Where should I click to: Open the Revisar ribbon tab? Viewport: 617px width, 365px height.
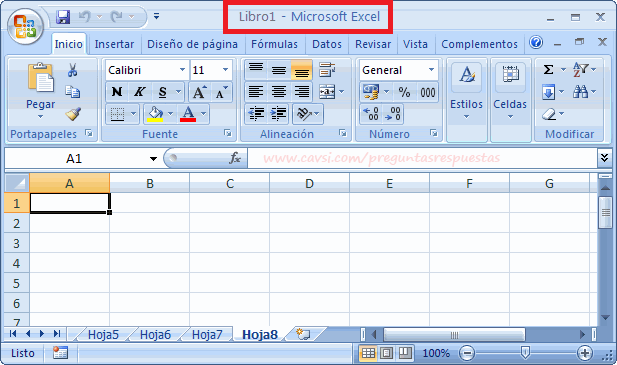[373, 44]
